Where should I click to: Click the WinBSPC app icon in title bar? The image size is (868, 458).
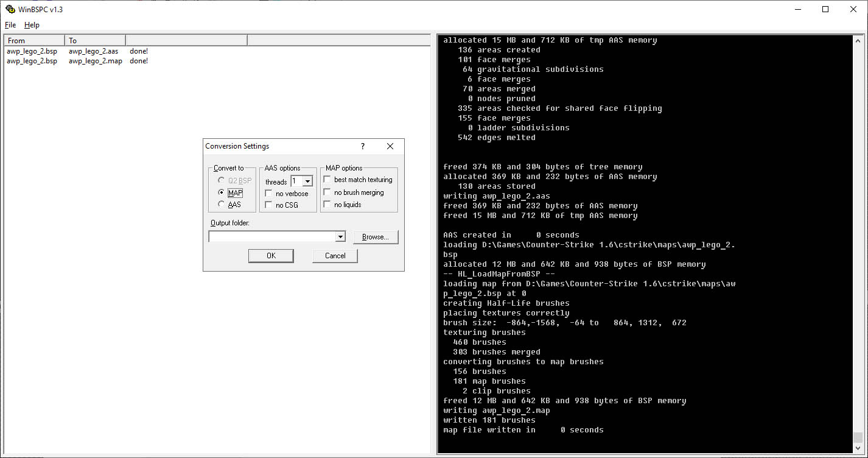(10, 9)
